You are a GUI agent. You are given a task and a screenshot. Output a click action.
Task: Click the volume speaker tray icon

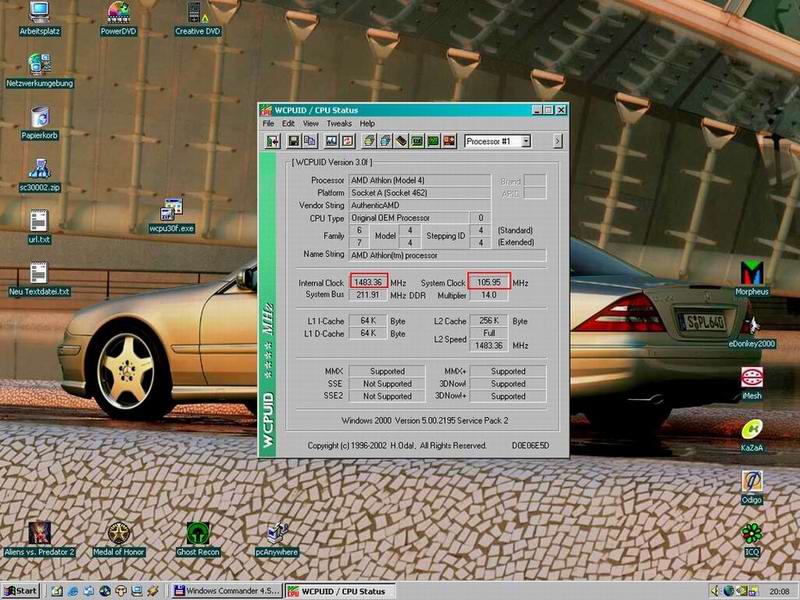[715, 591]
